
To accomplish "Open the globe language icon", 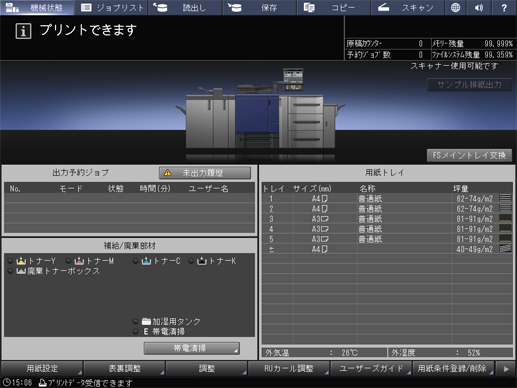I will [455, 7].
